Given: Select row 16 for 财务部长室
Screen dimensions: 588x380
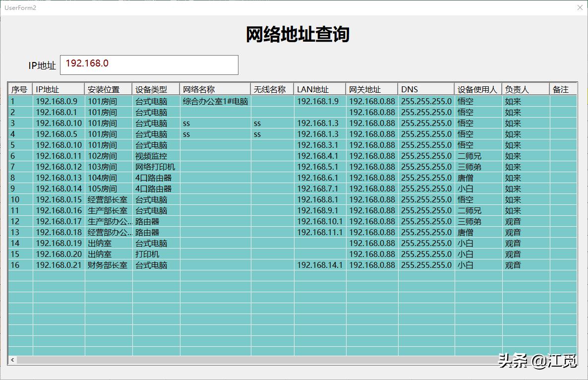Looking at the screenshot, I should 149,265.
